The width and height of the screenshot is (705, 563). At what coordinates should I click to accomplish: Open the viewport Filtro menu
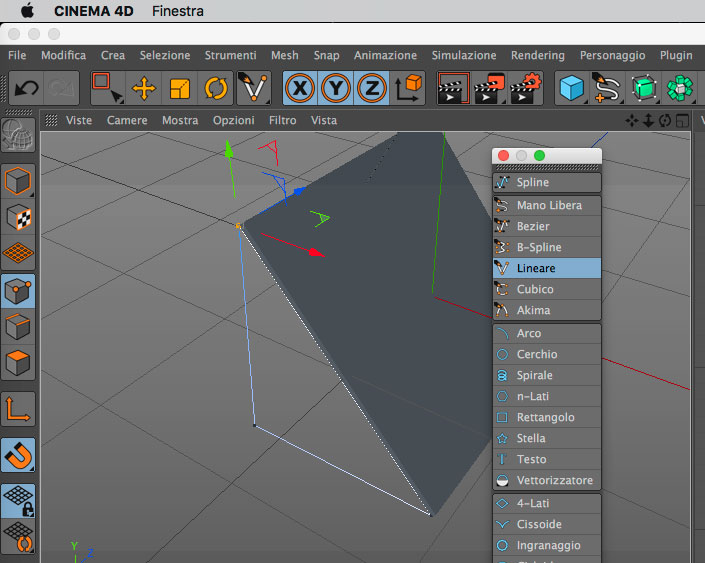point(282,121)
